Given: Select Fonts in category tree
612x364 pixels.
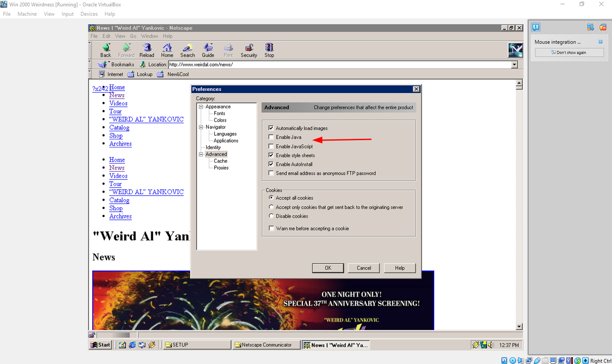Looking at the screenshot, I should pyautogui.click(x=220, y=113).
